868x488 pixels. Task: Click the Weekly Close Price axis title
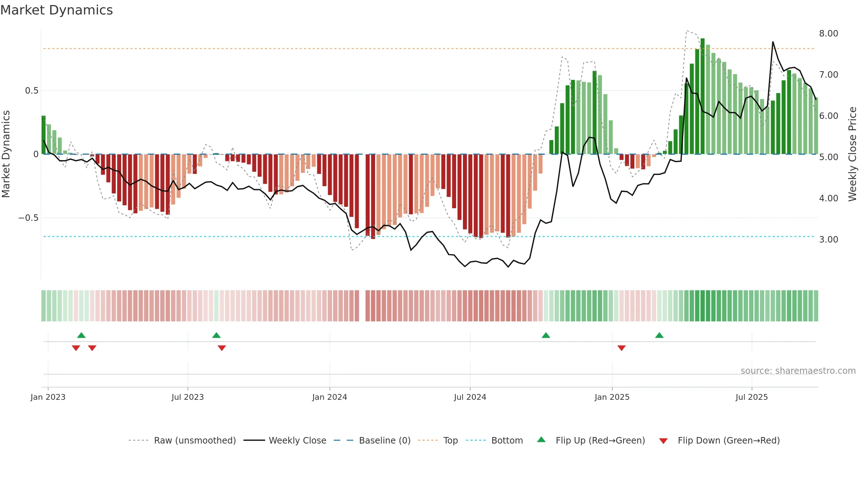click(x=852, y=154)
